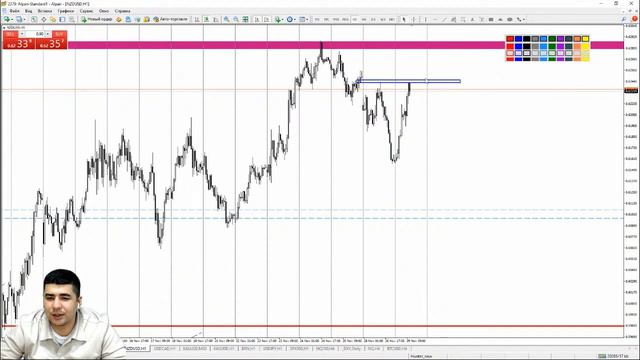
Task: Switch to the USDCAD chart tab
Action: click(x=165, y=349)
